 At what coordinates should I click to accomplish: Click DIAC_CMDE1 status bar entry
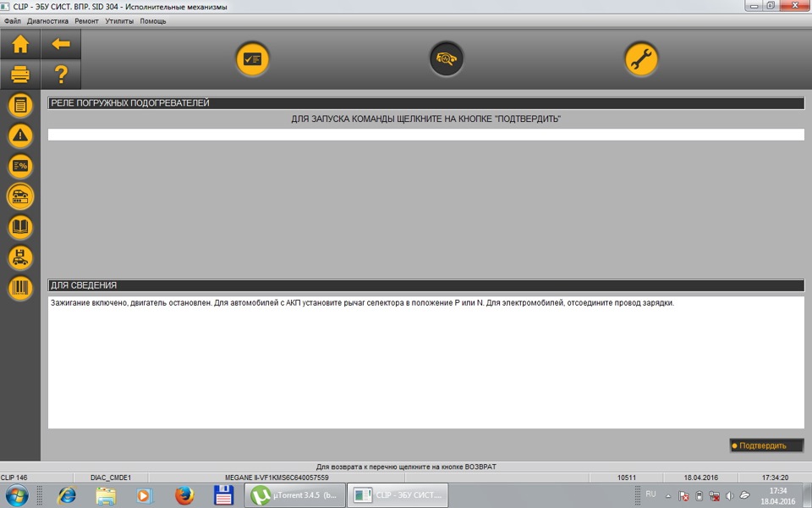tap(111, 478)
